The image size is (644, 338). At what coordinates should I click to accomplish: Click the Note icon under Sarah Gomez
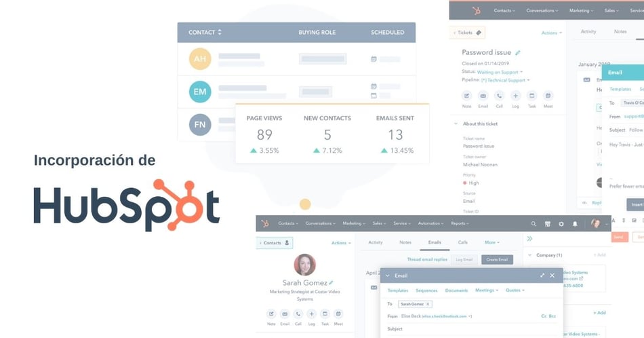271,314
